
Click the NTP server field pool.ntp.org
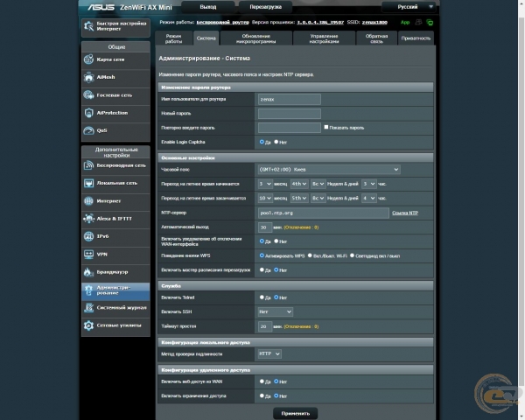click(x=324, y=213)
